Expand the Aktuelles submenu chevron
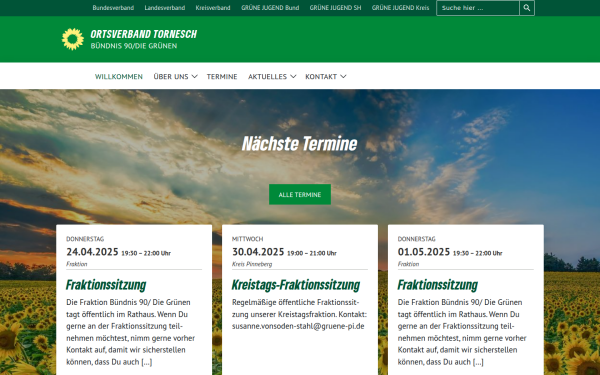 click(293, 77)
